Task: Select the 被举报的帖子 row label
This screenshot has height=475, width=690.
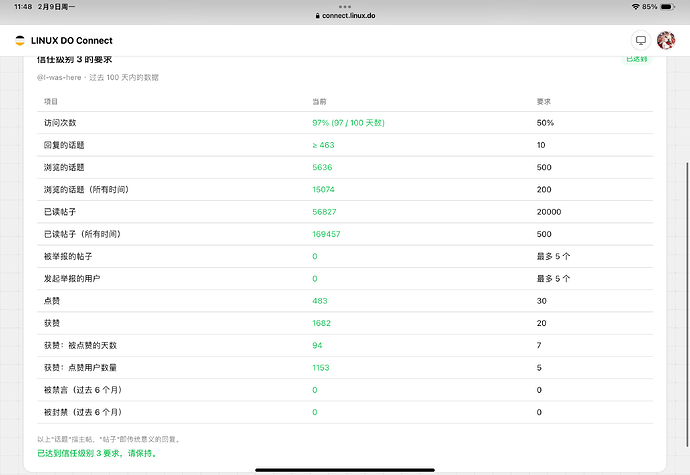Action: [x=68, y=256]
